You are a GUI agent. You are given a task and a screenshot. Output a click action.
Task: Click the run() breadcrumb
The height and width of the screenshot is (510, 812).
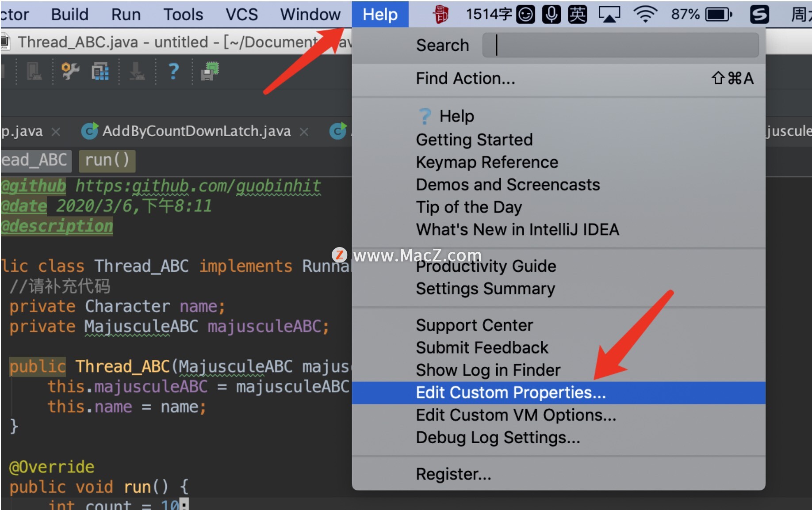(107, 160)
